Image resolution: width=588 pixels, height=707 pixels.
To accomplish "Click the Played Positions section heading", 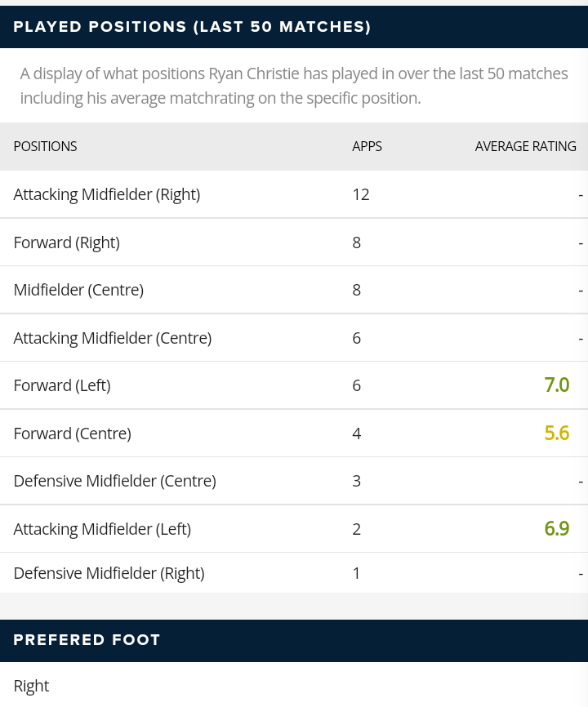I will pos(192,27).
